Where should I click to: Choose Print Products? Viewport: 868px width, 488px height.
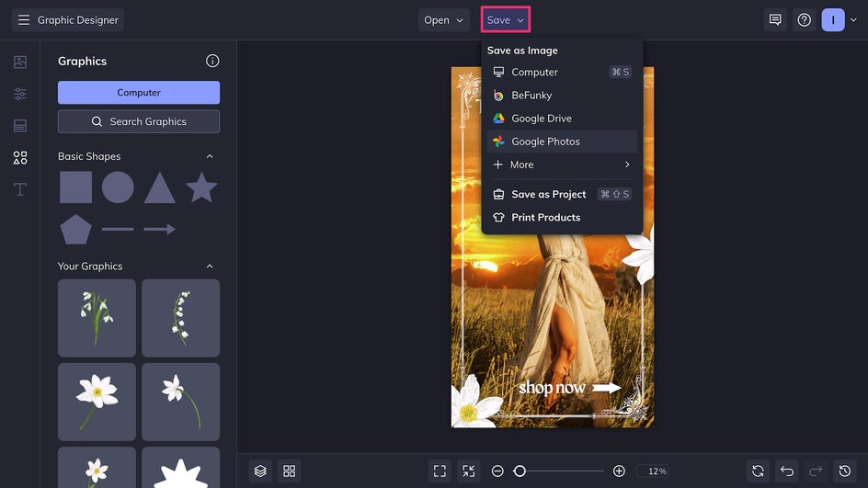point(562,218)
